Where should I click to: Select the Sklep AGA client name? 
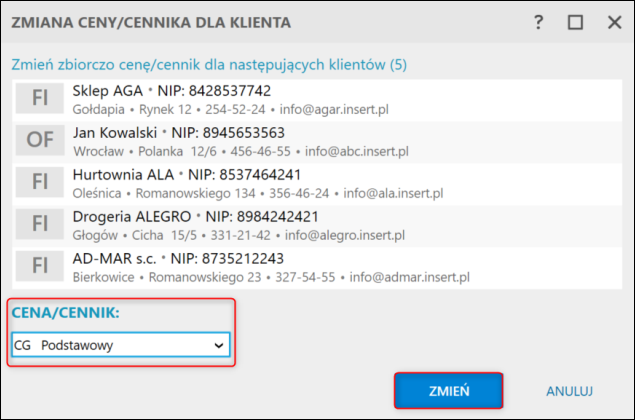[x=108, y=91]
